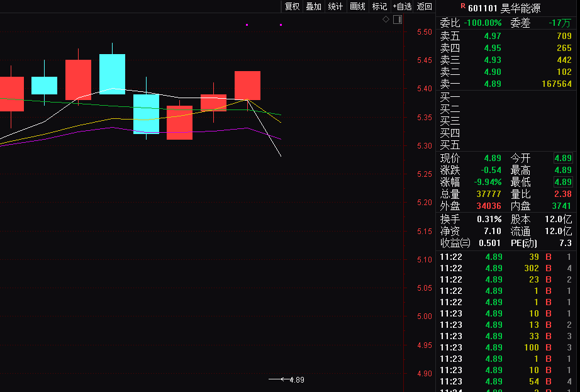Viewport: 580px width, 392px height.
Task: Click the 今开 boxed 4.89 value
Action: (563, 159)
